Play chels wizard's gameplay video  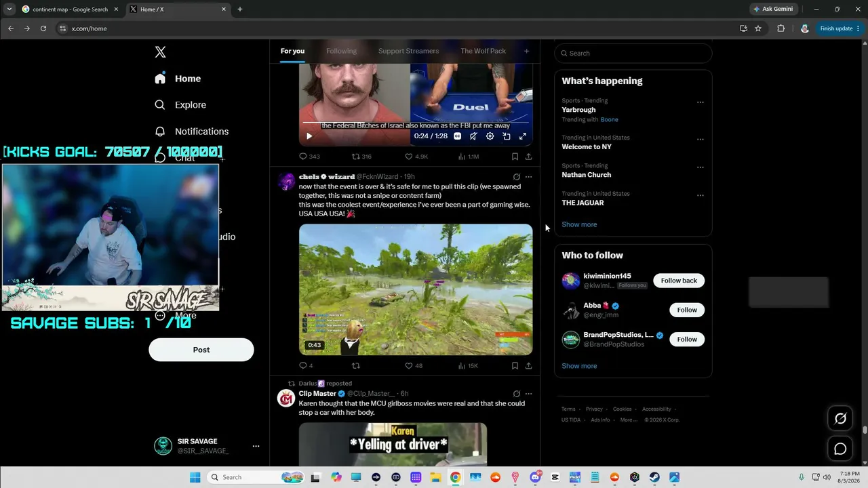tap(416, 289)
